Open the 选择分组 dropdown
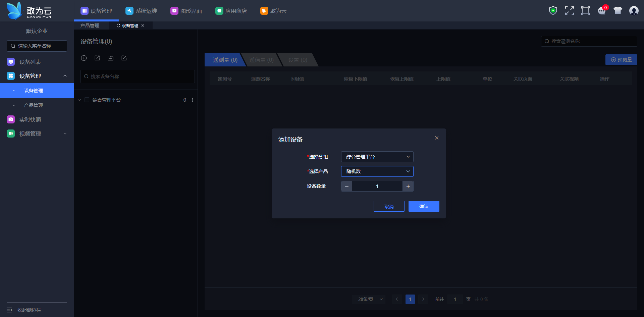 [377, 157]
